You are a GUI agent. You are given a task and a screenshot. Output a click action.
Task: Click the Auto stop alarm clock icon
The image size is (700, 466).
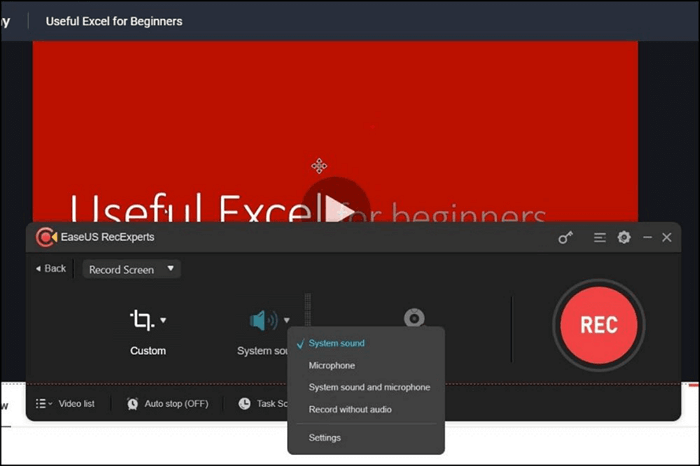coord(133,404)
